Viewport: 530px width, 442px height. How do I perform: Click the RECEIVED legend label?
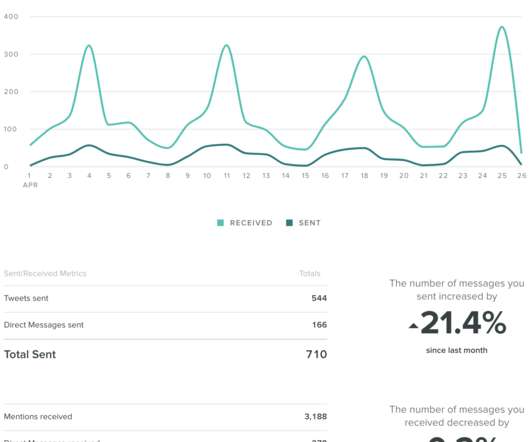(x=251, y=223)
